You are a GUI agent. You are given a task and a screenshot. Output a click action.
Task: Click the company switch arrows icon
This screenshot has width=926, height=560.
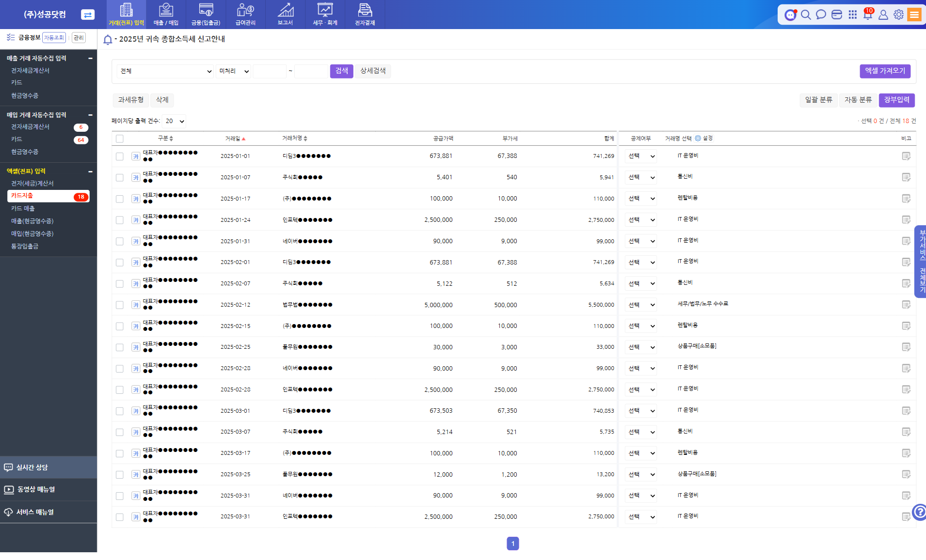(88, 15)
